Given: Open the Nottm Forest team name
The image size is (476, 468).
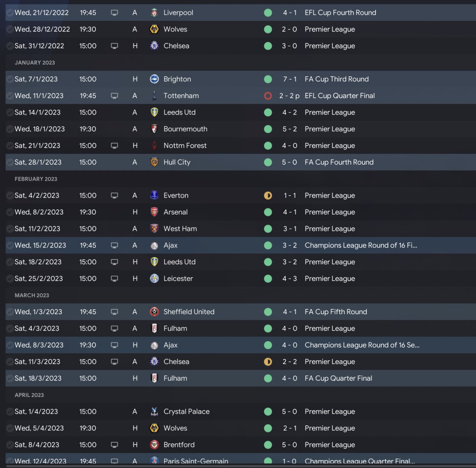Looking at the screenshot, I should click(185, 146).
